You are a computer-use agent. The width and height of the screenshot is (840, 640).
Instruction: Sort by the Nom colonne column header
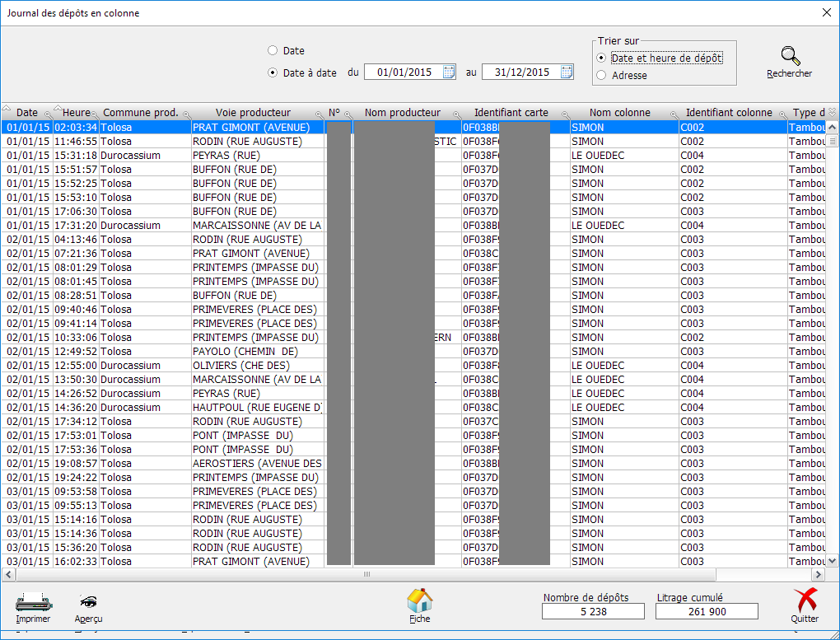click(x=619, y=113)
